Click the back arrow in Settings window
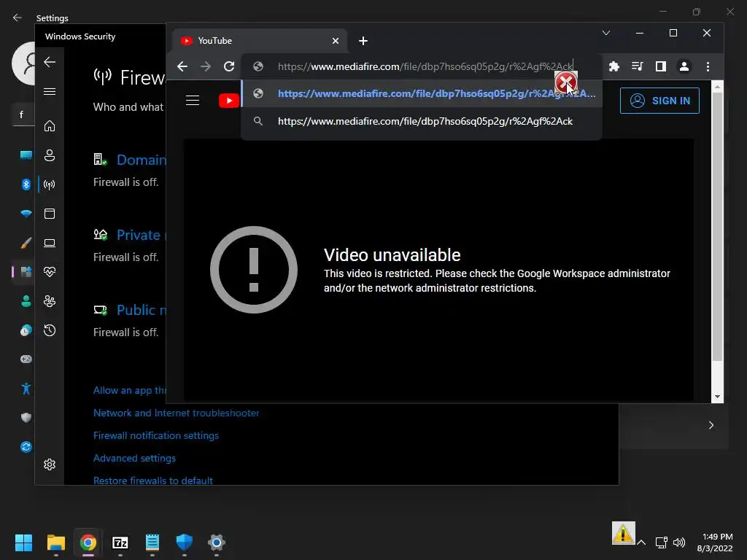This screenshot has width=747, height=560. click(x=18, y=17)
